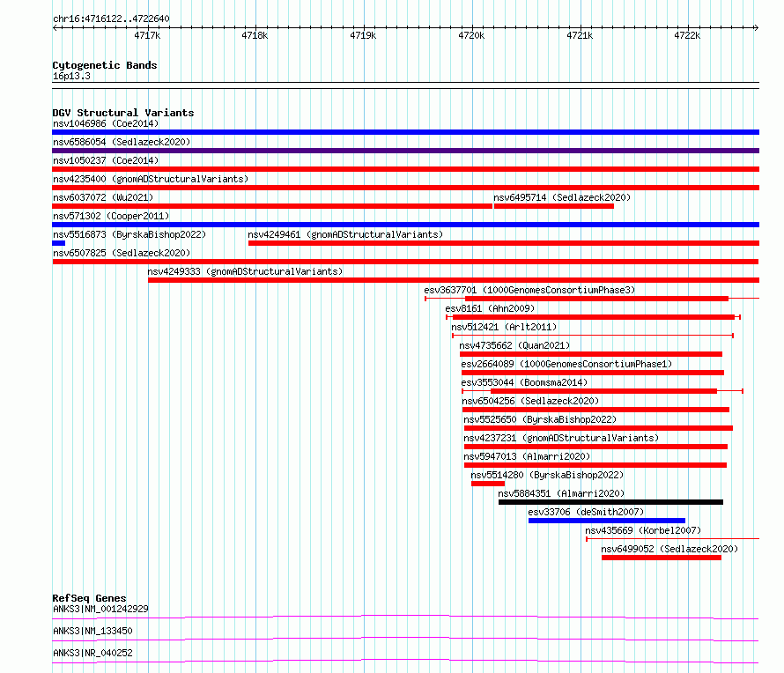Click nsv4237231 (gnomADStructuralVariants) label

(x=561, y=438)
